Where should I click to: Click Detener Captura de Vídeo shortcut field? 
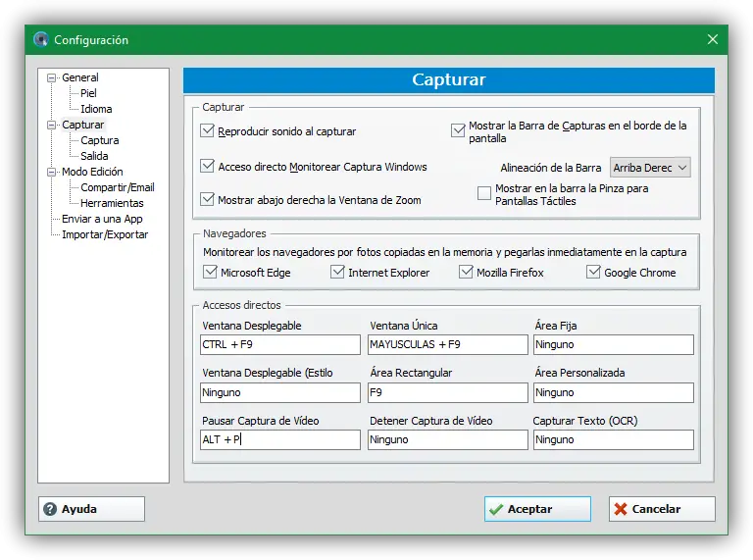(447, 440)
